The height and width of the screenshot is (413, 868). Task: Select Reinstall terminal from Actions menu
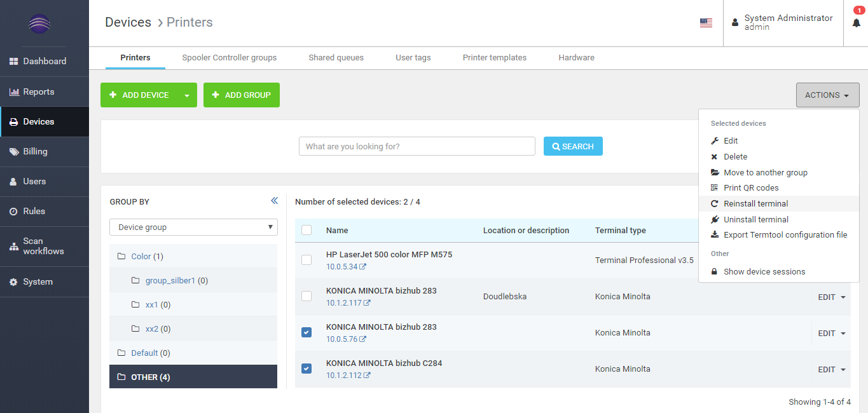(x=755, y=204)
